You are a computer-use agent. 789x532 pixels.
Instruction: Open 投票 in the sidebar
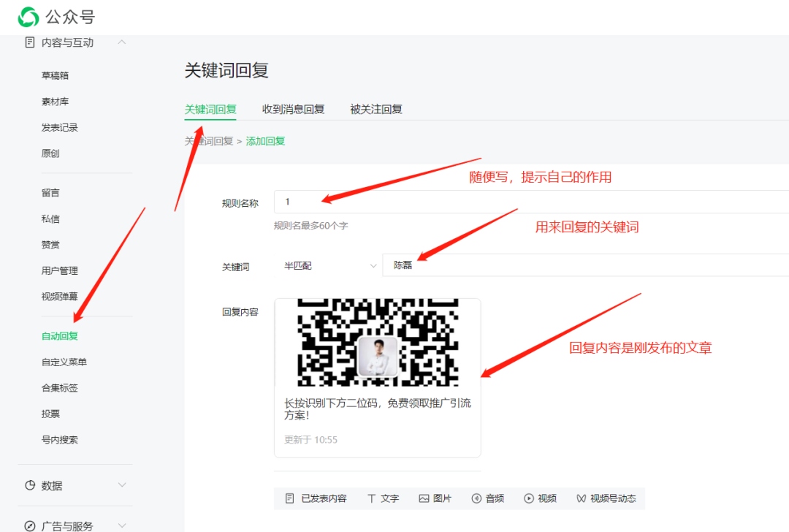pos(50,414)
